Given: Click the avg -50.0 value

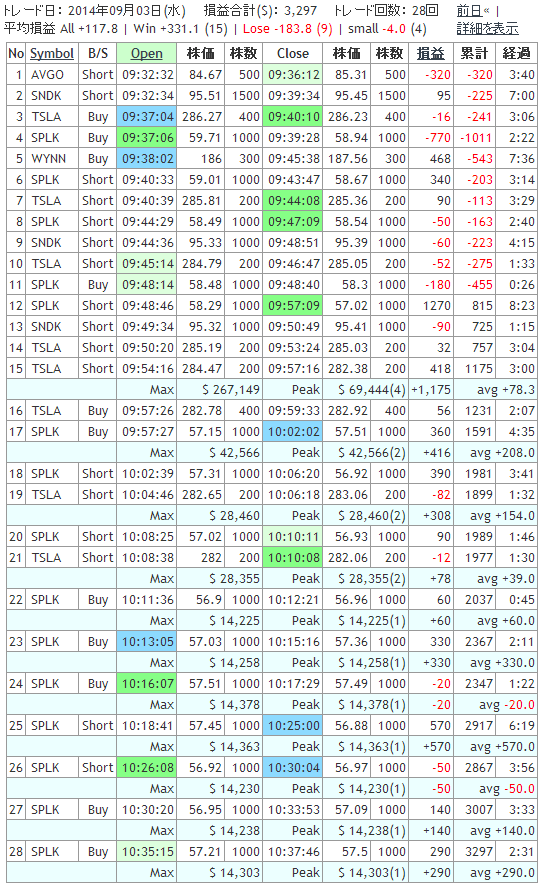Looking at the screenshot, I should coord(507,789).
